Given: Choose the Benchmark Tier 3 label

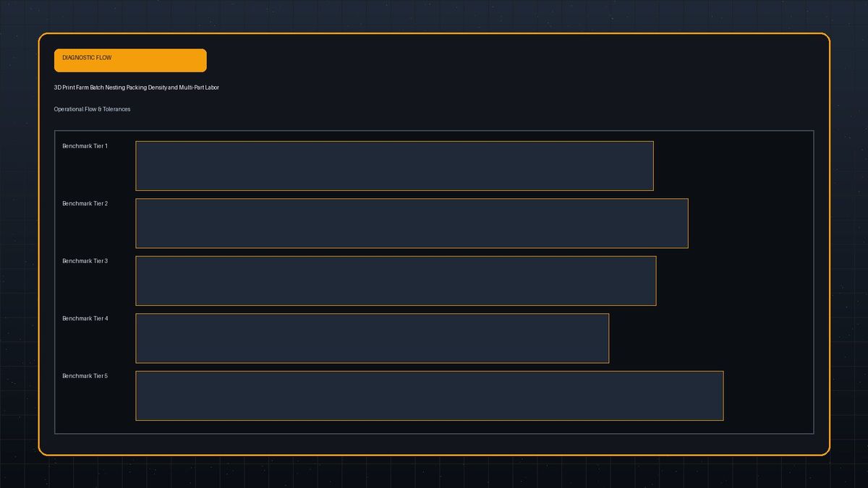Looking at the screenshot, I should 85,260.
